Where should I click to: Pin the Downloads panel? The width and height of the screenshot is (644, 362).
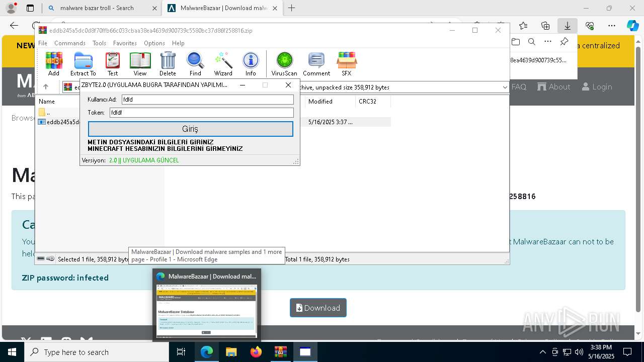click(565, 42)
